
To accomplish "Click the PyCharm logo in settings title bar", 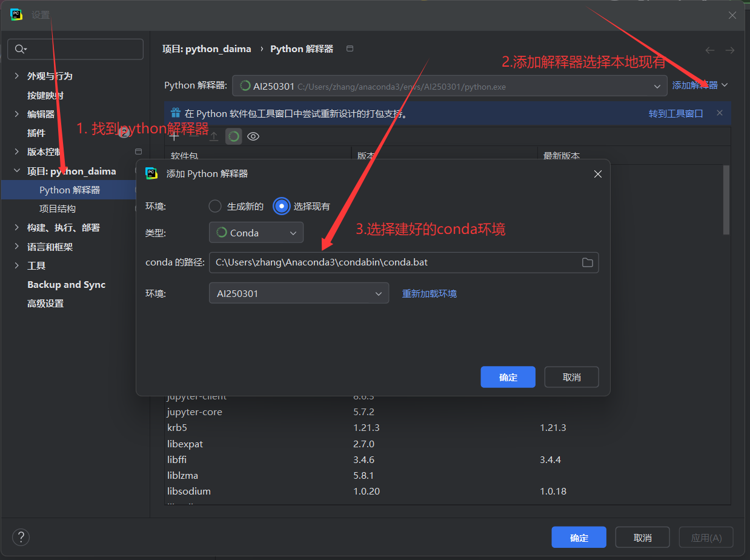I will coord(16,15).
